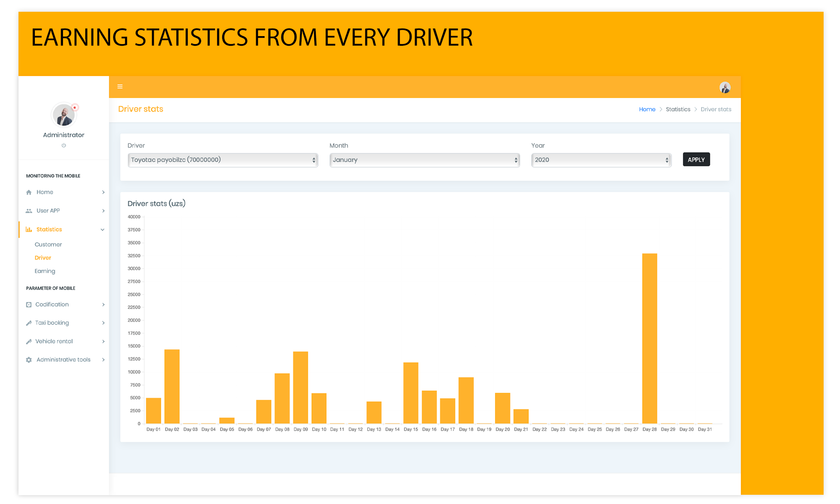
Task: Open the Month dropdown showing January
Action: tap(425, 160)
